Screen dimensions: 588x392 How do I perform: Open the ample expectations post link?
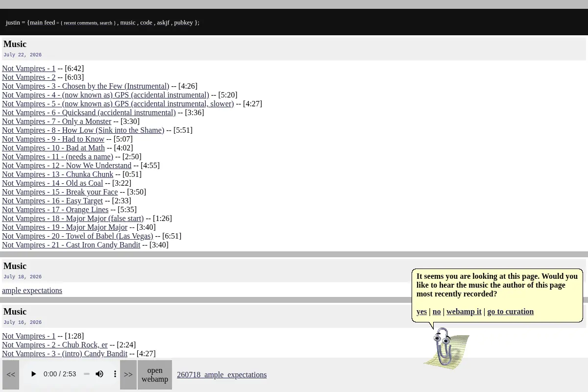(x=32, y=291)
